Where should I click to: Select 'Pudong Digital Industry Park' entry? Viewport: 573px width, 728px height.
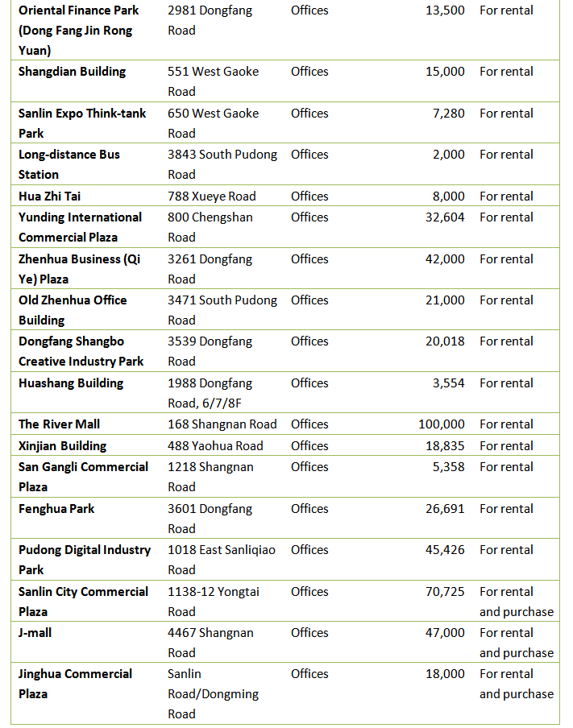point(85,560)
